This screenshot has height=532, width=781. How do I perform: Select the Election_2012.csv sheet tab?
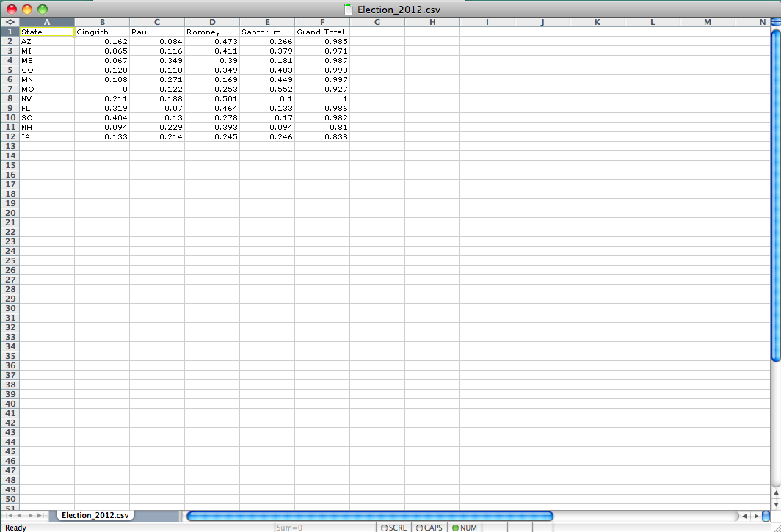(x=95, y=516)
